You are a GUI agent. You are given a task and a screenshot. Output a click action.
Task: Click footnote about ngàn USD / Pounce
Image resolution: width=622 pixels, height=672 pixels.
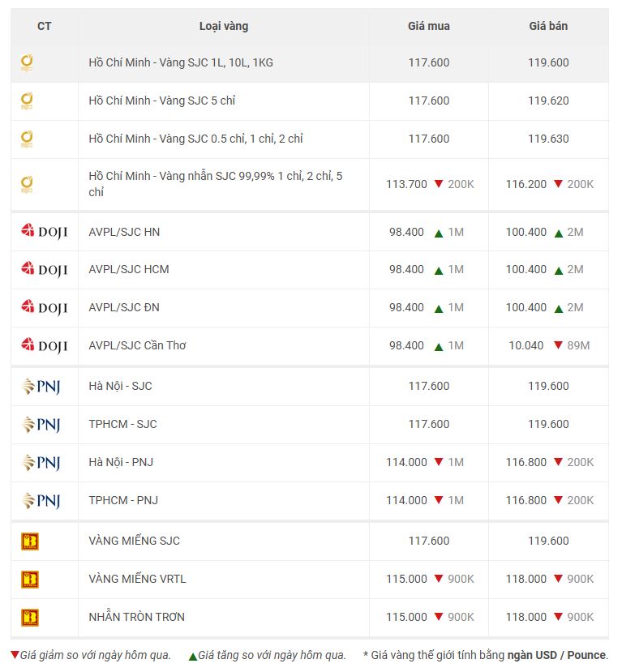coord(486,655)
